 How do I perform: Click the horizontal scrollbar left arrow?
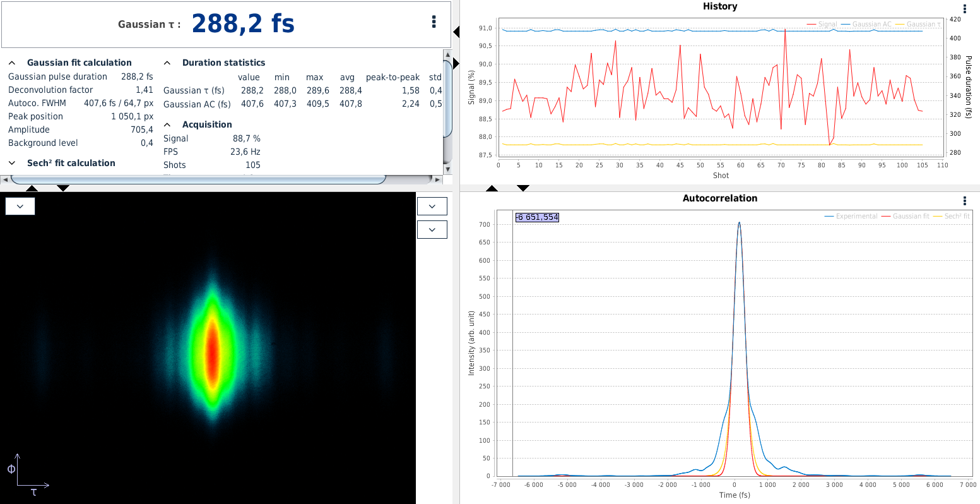coord(6,180)
